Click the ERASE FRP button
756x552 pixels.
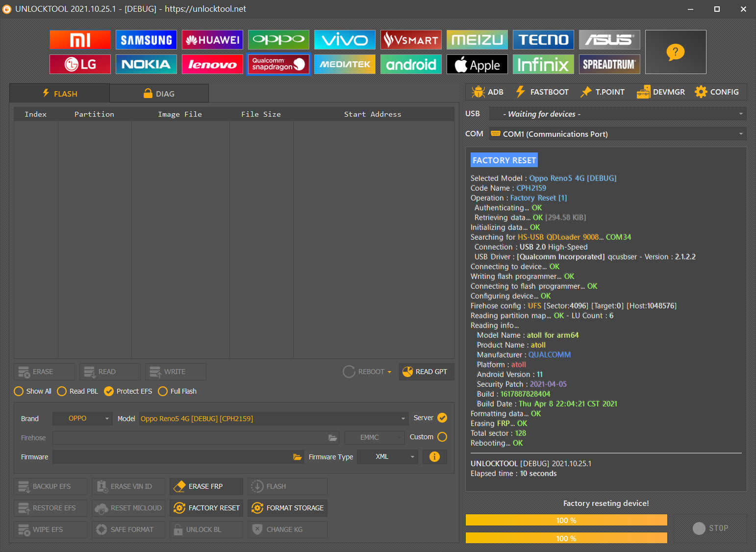(x=206, y=486)
